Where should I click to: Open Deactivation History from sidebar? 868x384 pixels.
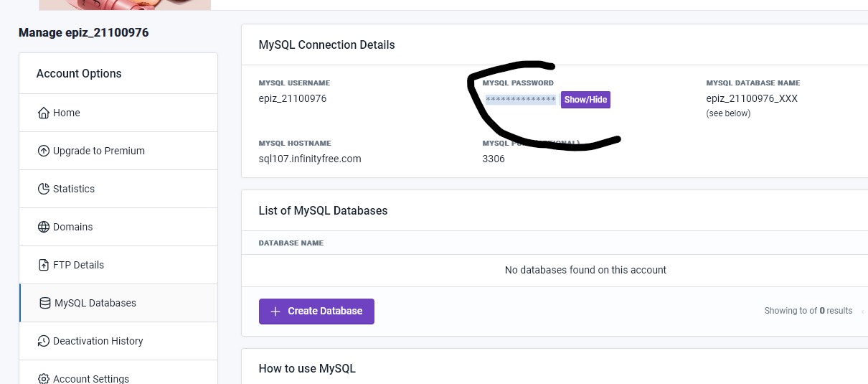click(98, 341)
